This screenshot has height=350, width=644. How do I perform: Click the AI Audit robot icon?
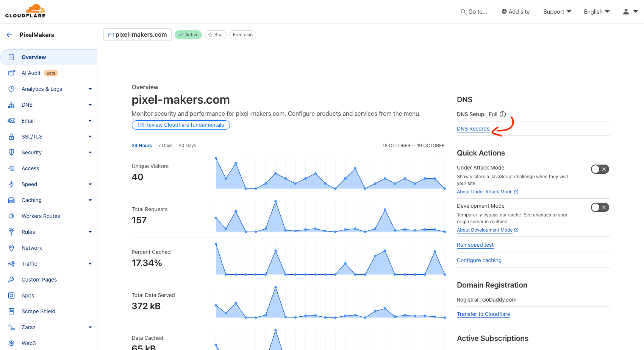(11, 73)
